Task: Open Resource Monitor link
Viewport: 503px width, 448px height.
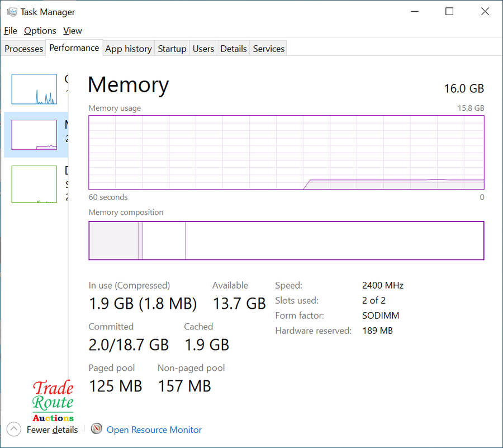Action: (154, 430)
